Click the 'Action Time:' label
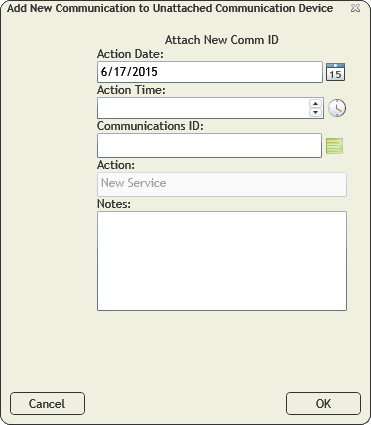Viewport: 371px width, 425px height. pos(131,90)
